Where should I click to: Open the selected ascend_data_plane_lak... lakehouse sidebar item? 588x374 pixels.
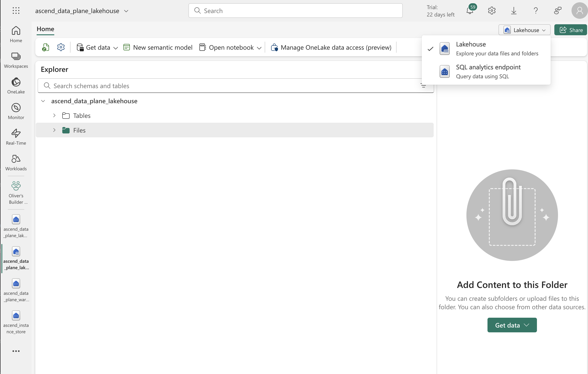pos(16,258)
